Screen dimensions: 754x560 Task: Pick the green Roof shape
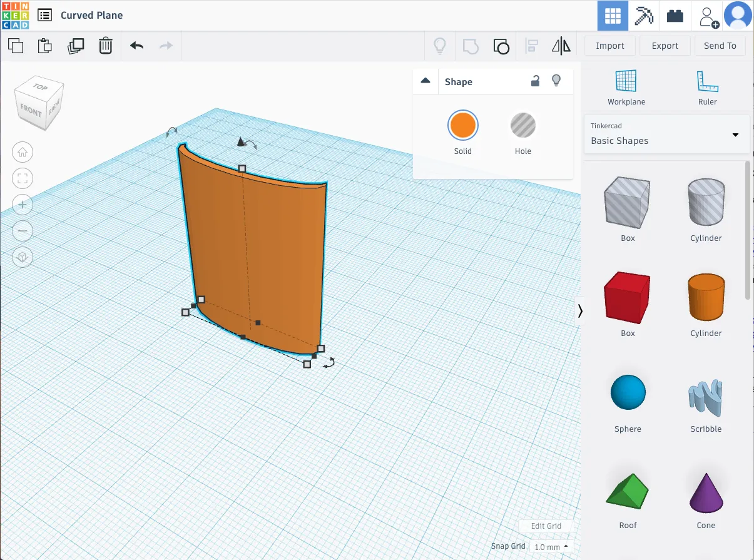(x=628, y=491)
